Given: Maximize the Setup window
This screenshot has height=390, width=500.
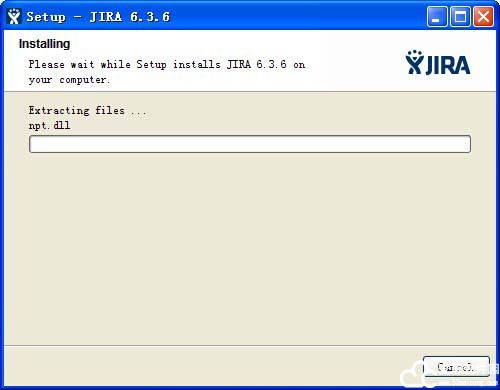Looking at the screenshot, I should [x=460, y=16].
